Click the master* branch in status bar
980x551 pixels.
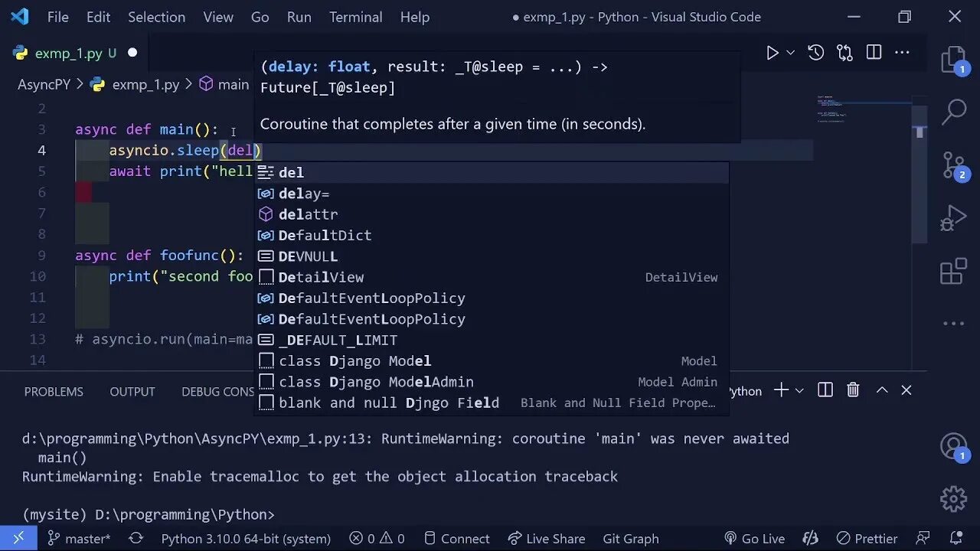point(79,539)
